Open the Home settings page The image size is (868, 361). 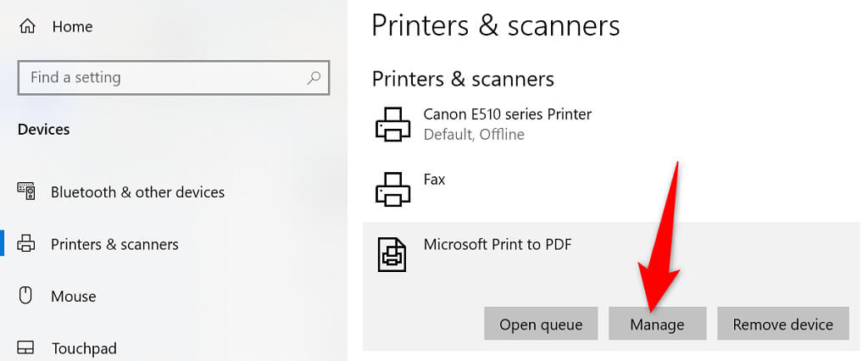point(72,26)
